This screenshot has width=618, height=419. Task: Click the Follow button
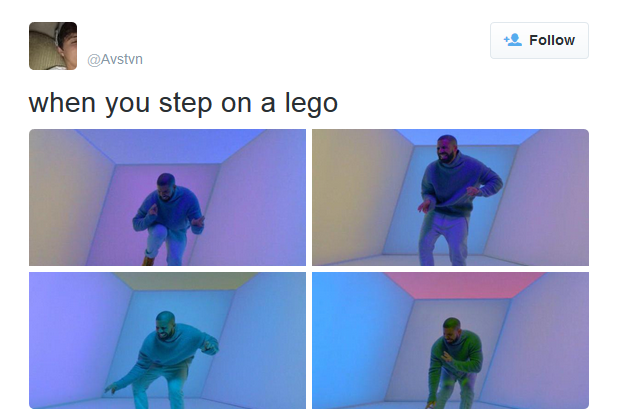click(539, 40)
